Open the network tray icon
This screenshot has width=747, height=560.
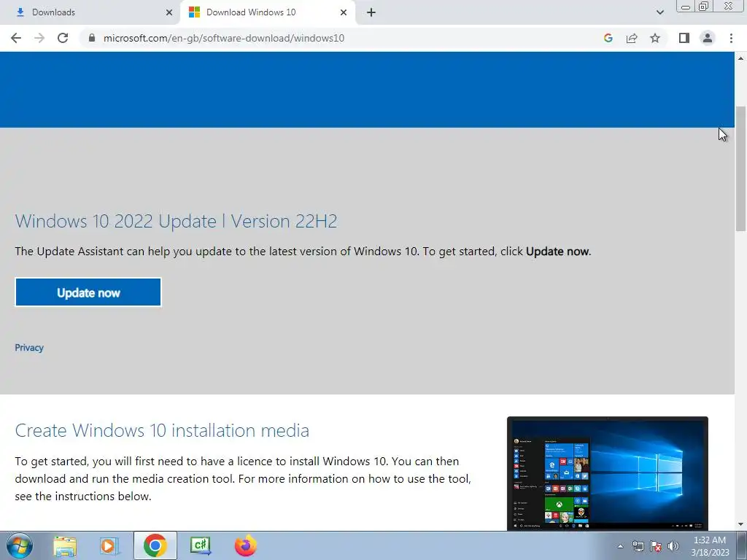click(x=638, y=546)
